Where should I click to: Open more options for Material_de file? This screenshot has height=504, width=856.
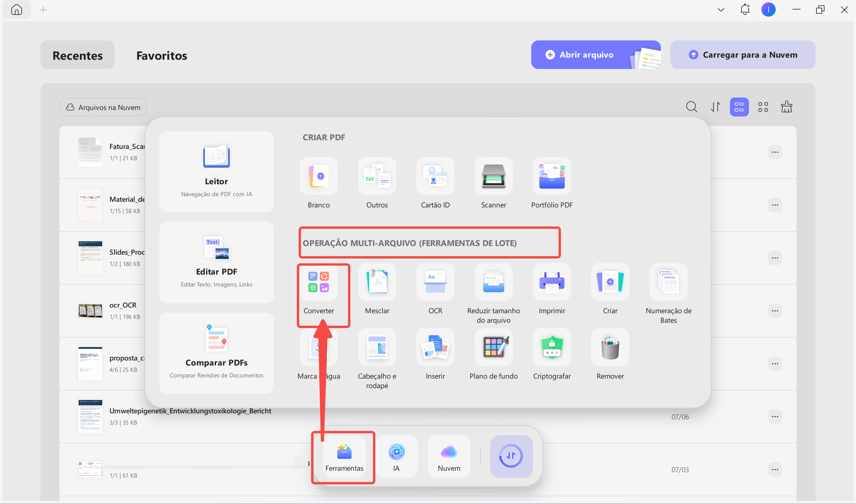775,205
